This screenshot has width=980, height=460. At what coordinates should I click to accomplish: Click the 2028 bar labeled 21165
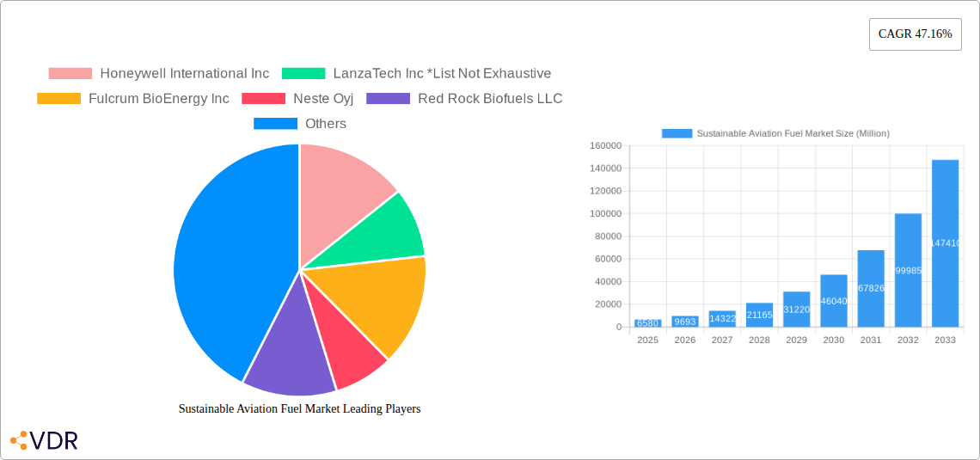pyautogui.click(x=759, y=315)
